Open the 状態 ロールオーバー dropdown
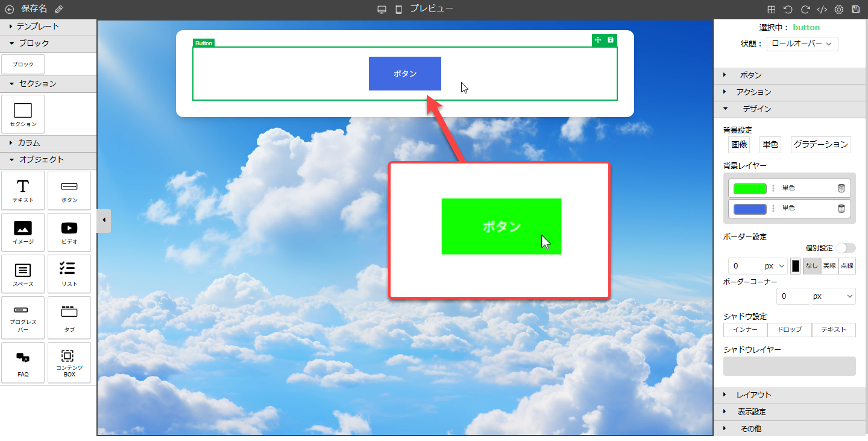Image resolution: width=868 pixels, height=441 pixels. click(x=802, y=44)
